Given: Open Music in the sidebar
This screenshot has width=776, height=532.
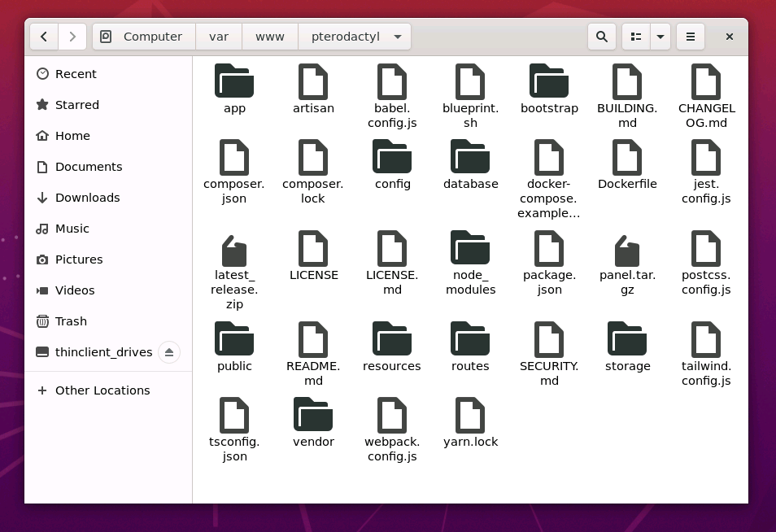Looking at the screenshot, I should [x=108, y=229].
